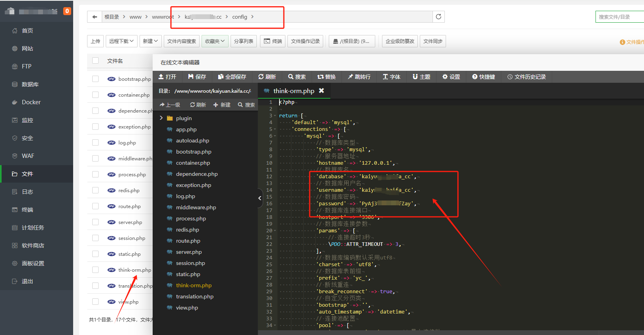Open file history records
This screenshot has width=644, height=335.
[x=526, y=77]
